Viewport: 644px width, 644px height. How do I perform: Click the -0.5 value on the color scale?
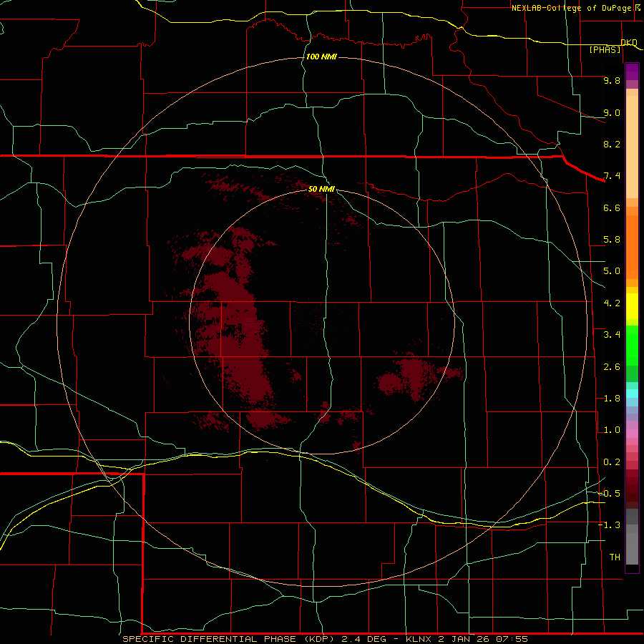(609, 494)
